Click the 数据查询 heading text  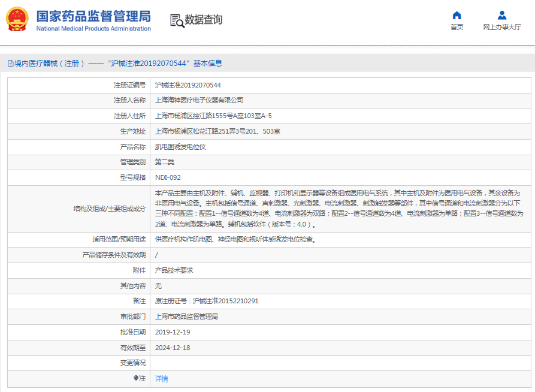[x=204, y=20]
